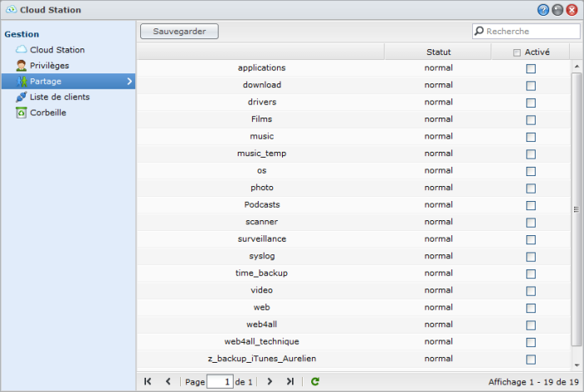
Task: Enable the video folder checkbox
Action: pyautogui.click(x=531, y=291)
